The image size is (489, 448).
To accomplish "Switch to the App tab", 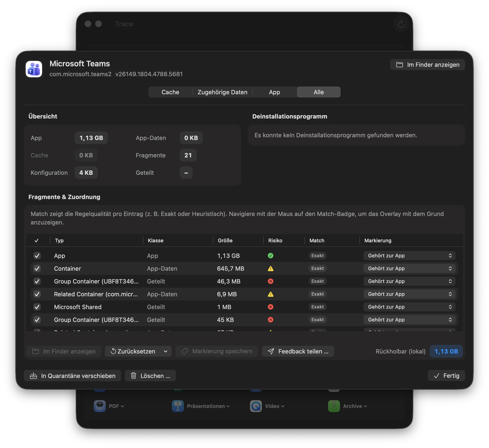I will coord(274,92).
